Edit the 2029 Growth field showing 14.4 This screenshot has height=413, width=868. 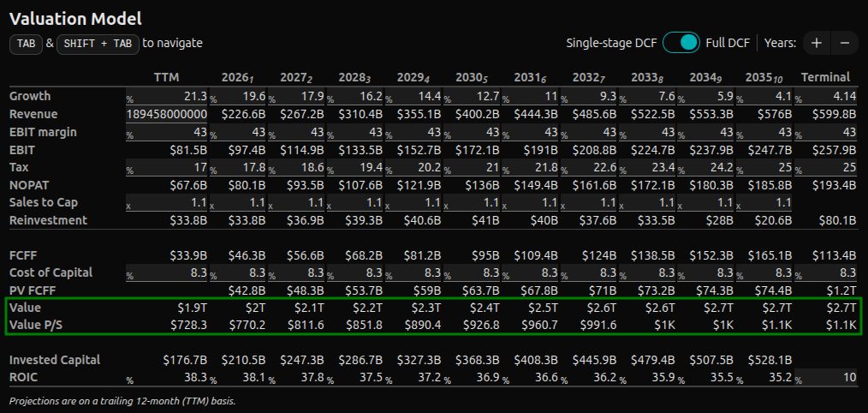[x=413, y=97]
